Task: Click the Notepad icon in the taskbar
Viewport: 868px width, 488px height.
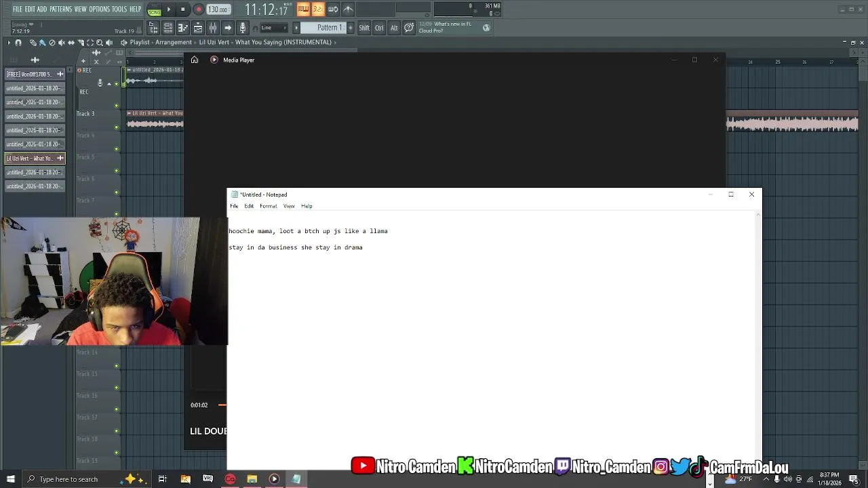Action: click(x=296, y=479)
